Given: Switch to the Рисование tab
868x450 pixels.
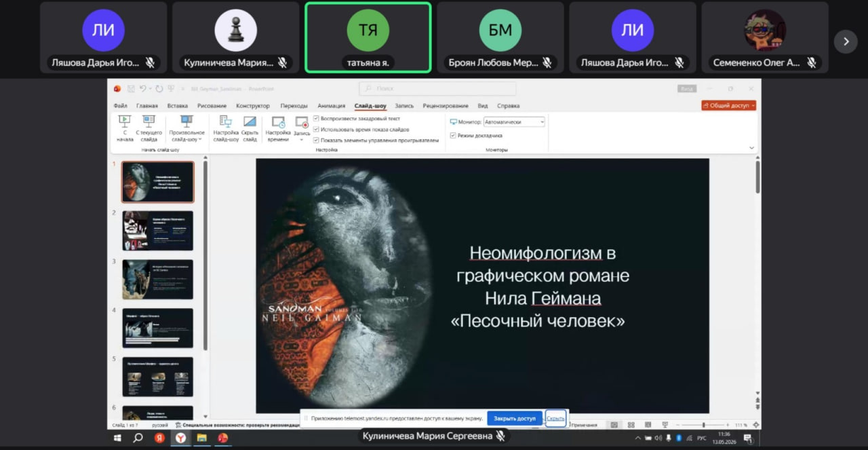Looking at the screenshot, I should (212, 106).
